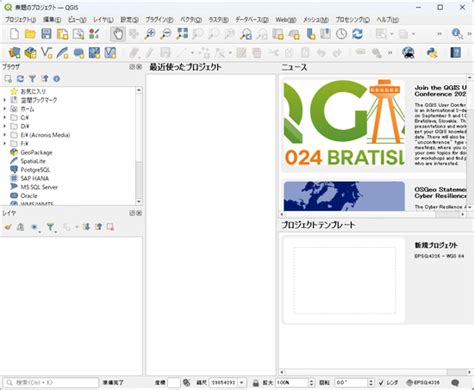The image size is (474, 390).
Task: Click news panel horizontal scrollbar
Action: 372,214
